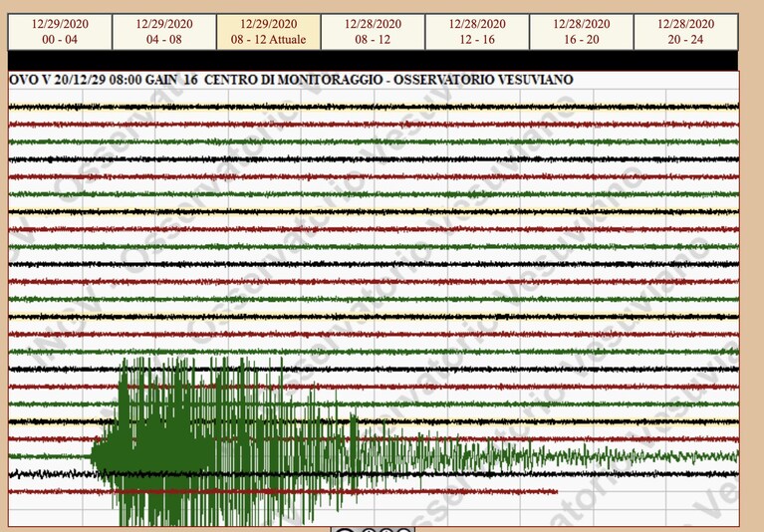Click the end of the last red trace

[556, 491]
